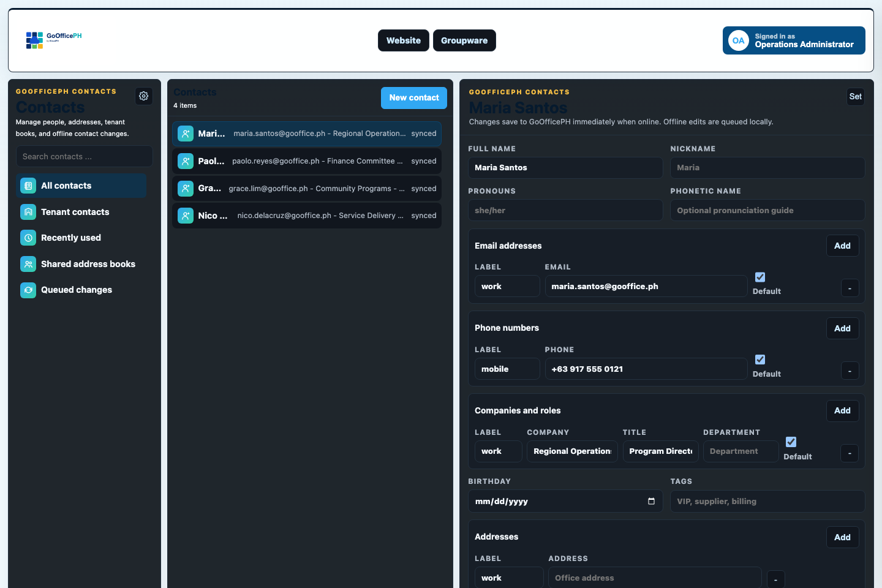Remove the maria.santos email row
The width and height of the screenshot is (882, 588).
coord(850,288)
